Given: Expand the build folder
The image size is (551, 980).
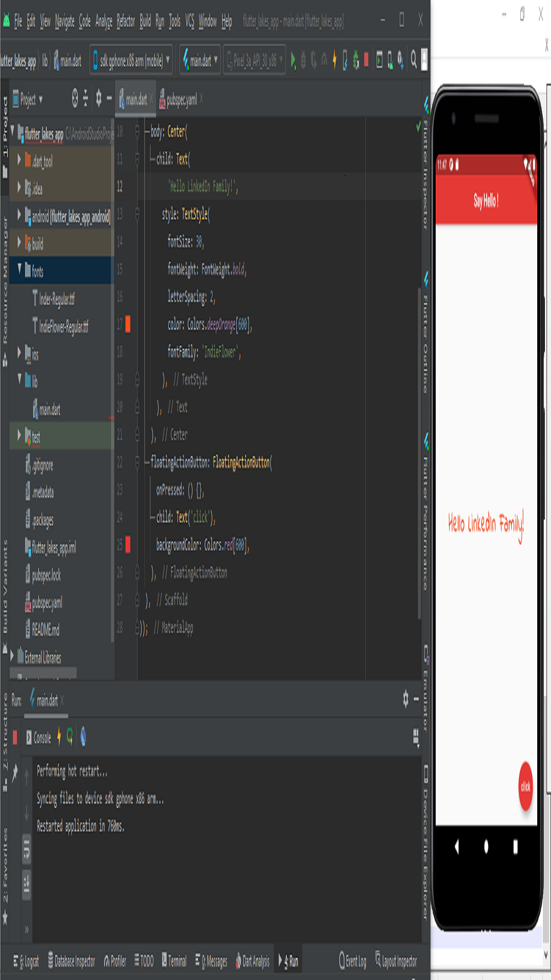Looking at the screenshot, I should (19, 242).
